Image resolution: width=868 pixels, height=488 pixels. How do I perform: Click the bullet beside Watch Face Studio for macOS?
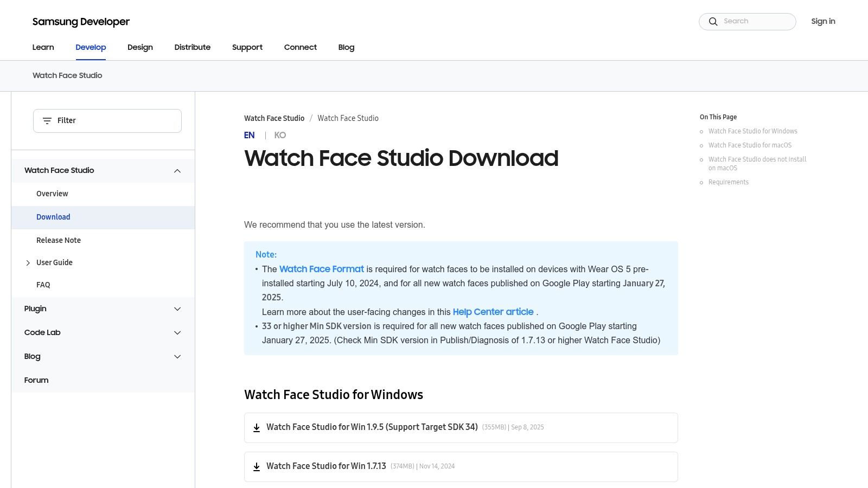point(702,145)
